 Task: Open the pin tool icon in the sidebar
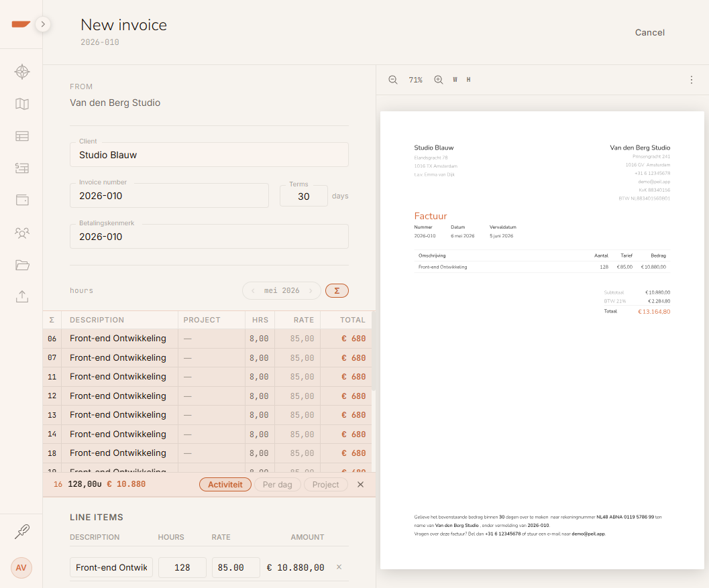(x=21, y=532)
